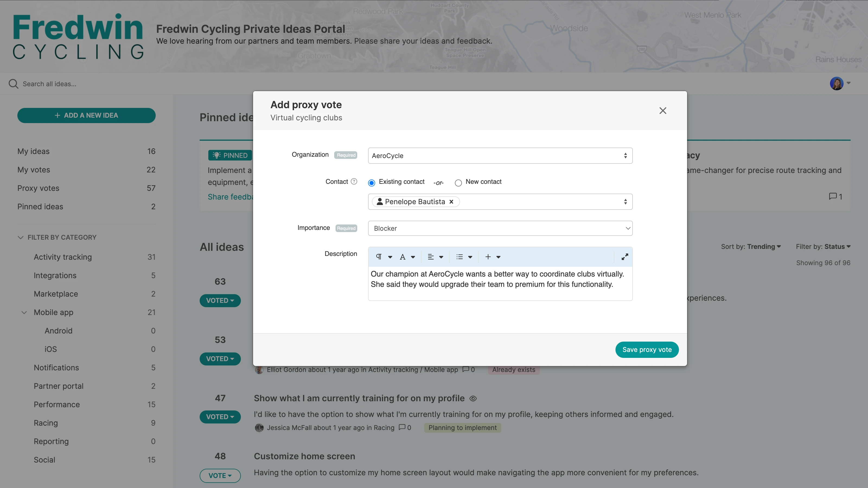Go to the My votes section

[33, 169]
